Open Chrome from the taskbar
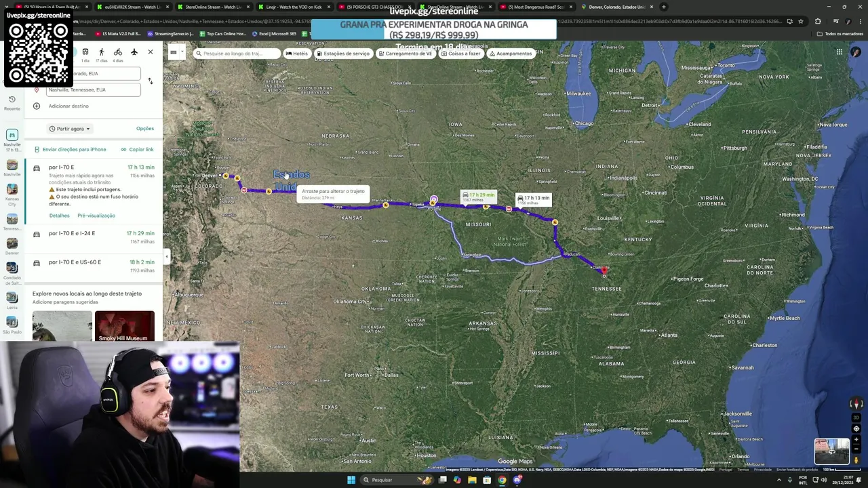 click(x=502, y=480)
